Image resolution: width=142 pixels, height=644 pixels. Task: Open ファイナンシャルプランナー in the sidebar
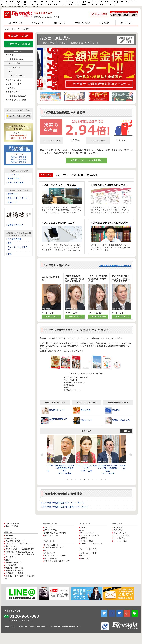18,248
